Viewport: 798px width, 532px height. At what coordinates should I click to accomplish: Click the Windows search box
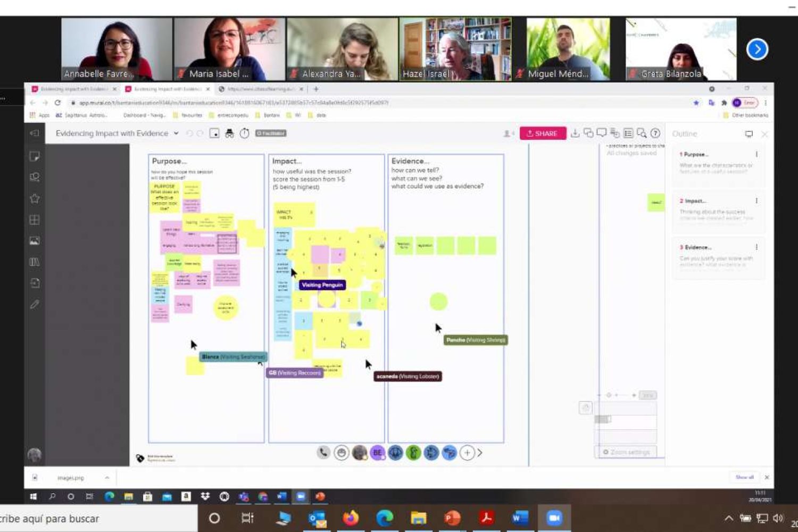pos(98,519)
